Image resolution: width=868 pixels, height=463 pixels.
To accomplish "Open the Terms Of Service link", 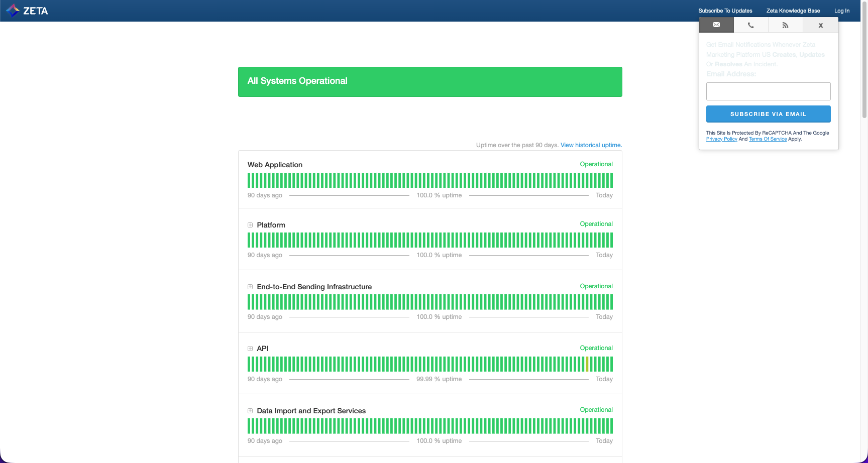I will (x=768, y=139).
